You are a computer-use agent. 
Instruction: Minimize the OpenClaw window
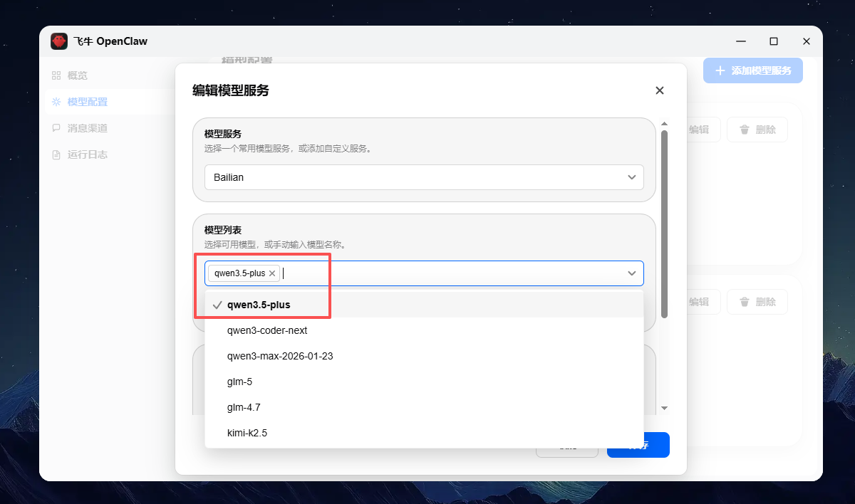(741, 41)
